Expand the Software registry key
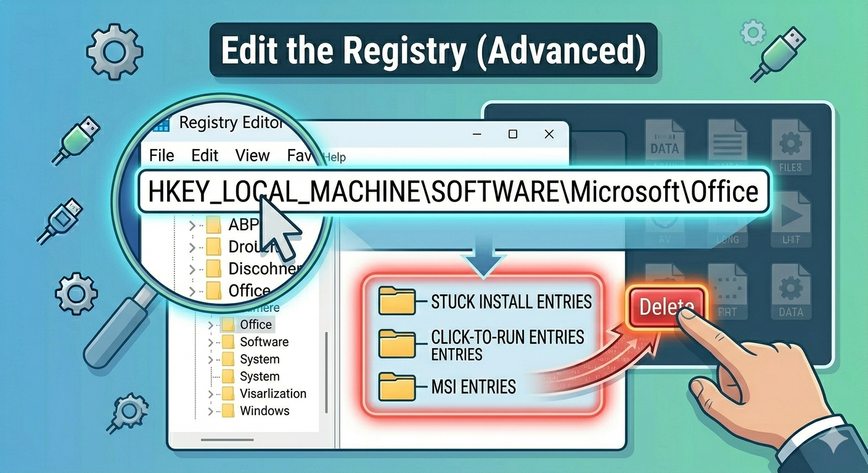The width and height of the screenshot is (868, 473). (x=211, y=342)
